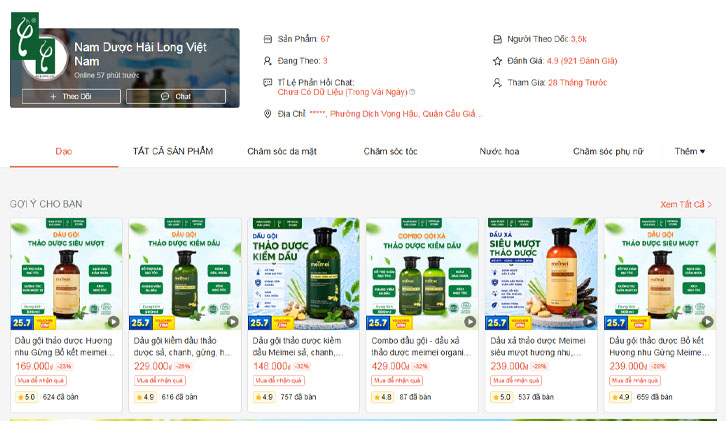
Task: Click Mua để nhận quà under 148.000 price
Action: click(x=279, y=380)
